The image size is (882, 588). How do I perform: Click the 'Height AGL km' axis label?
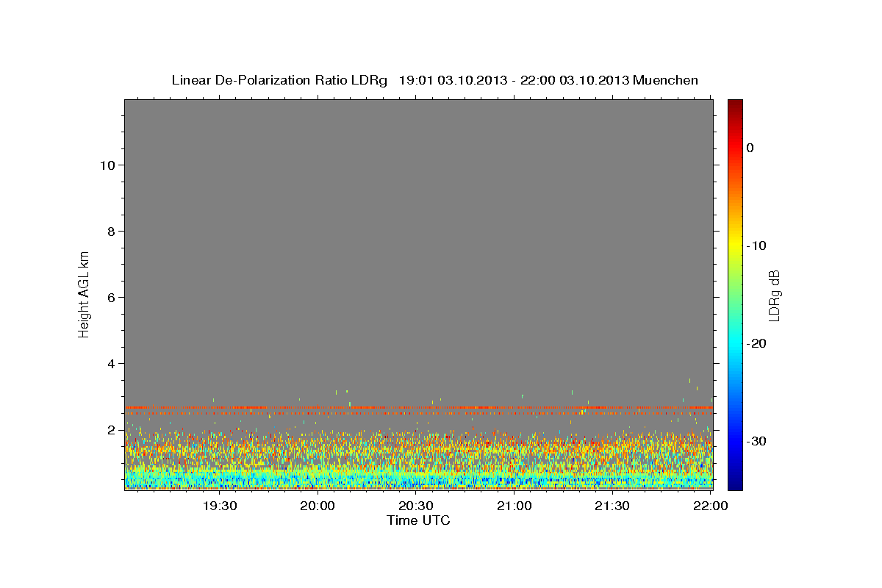(85, 293)
